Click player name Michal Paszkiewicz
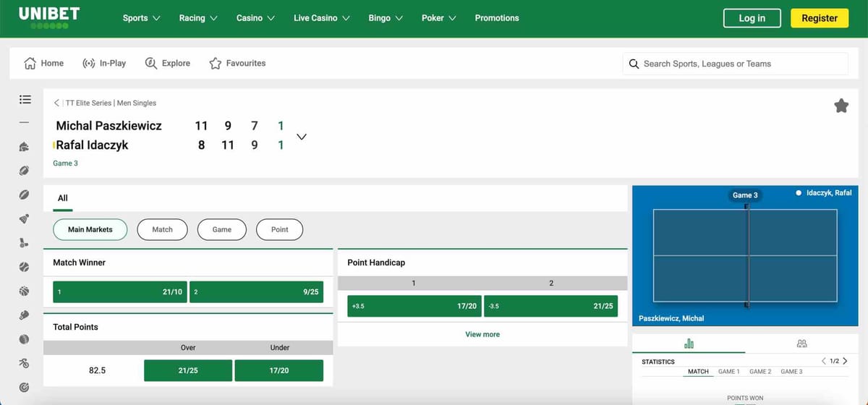The image size is (868, 405). [109, 126]
